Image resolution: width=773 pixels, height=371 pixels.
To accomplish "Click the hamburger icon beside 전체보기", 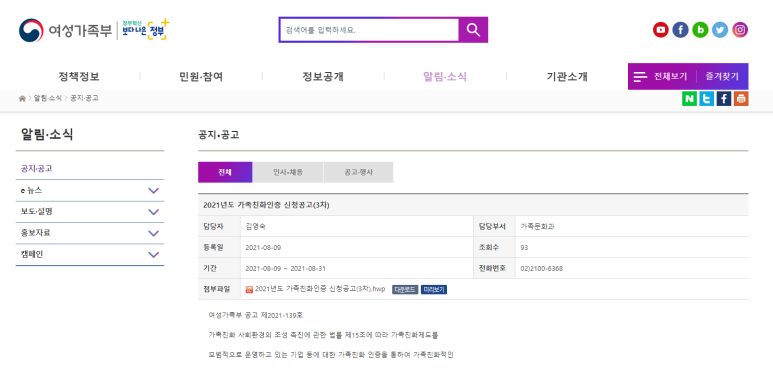I will point(640,77).
